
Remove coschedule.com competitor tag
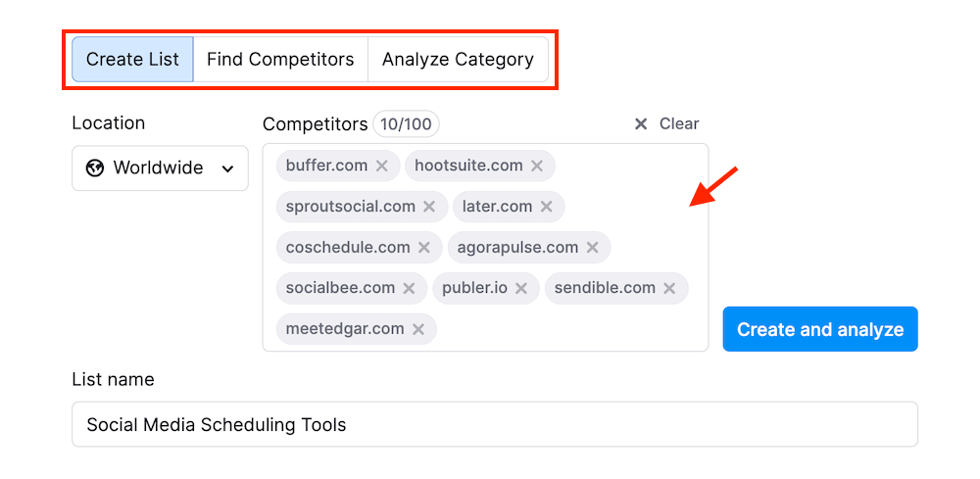(x=424, y=248)
